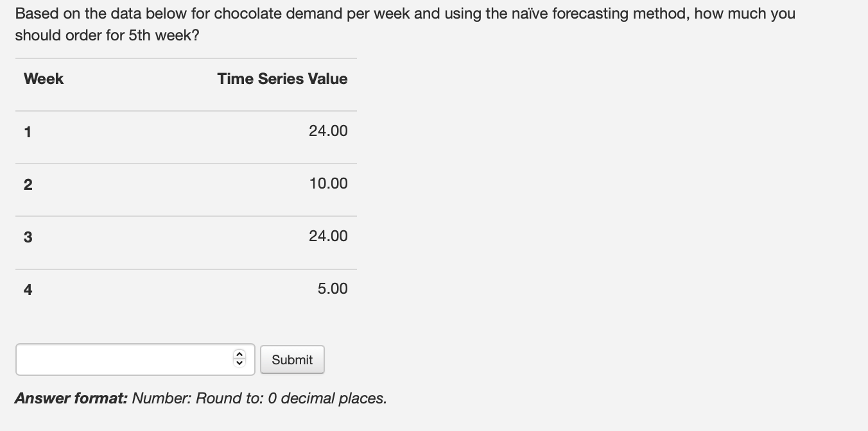The width and height of the screenshot is (868, 431).
Task: Select the Week column header
Action: click(x=43, y=78)
